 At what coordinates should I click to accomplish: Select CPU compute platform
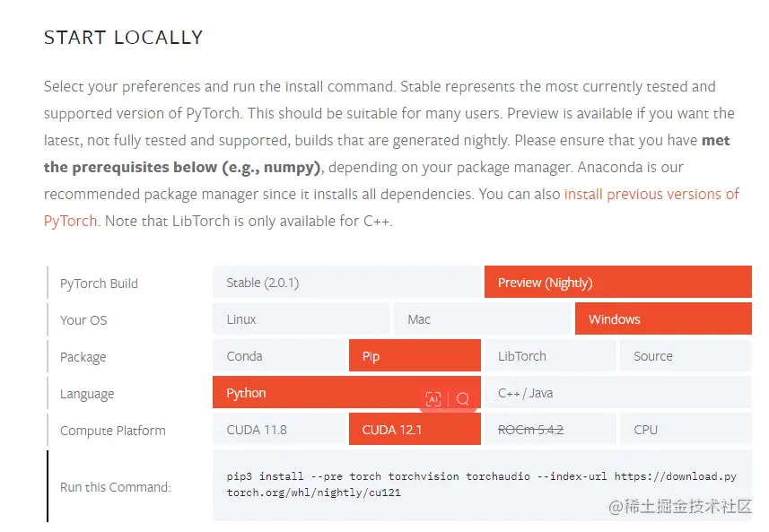coord(686,430)
